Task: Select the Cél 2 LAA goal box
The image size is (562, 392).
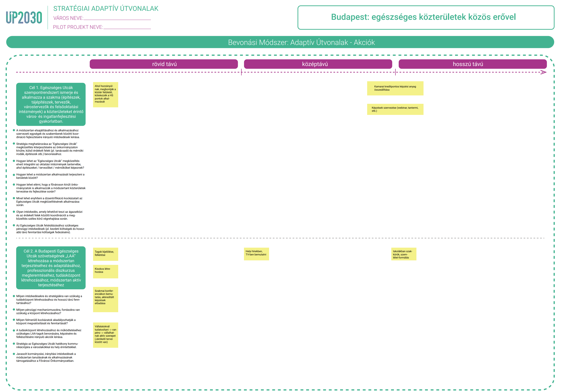Action: (x=51, y=267)
